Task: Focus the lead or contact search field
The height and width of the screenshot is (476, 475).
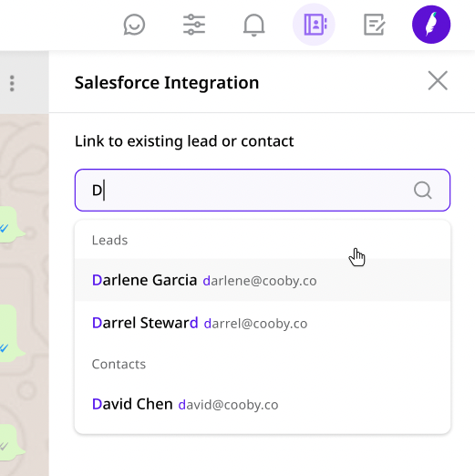Action: [x=263, y=191]
